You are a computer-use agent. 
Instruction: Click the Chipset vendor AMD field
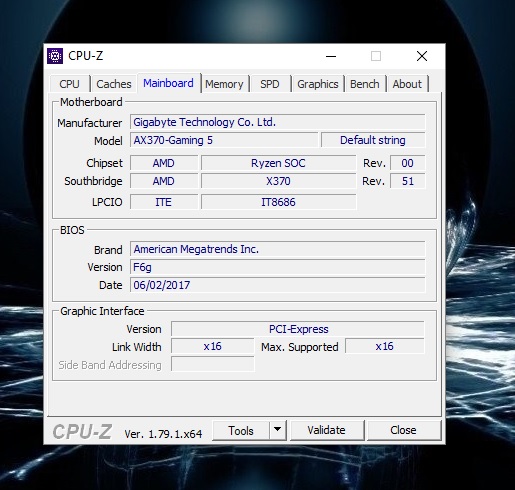click(164, 163)
